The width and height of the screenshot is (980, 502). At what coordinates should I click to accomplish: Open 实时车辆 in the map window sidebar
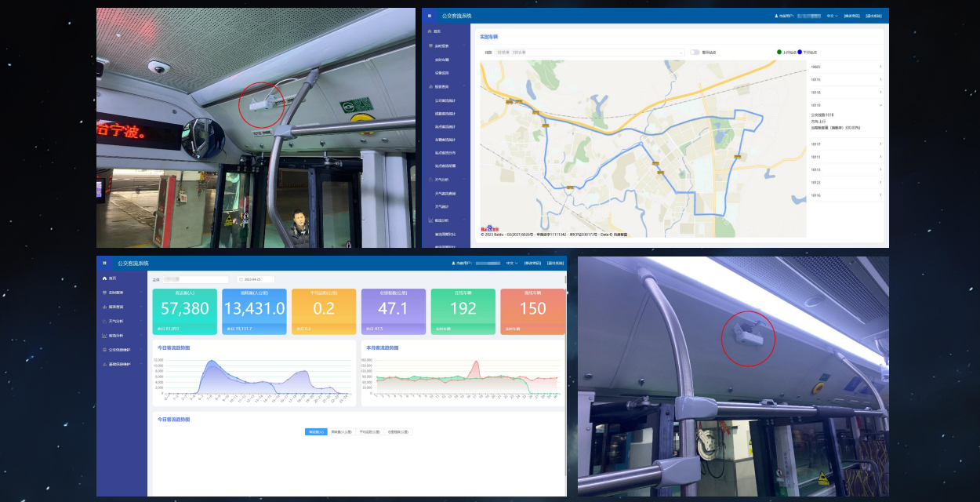point(441,59)
